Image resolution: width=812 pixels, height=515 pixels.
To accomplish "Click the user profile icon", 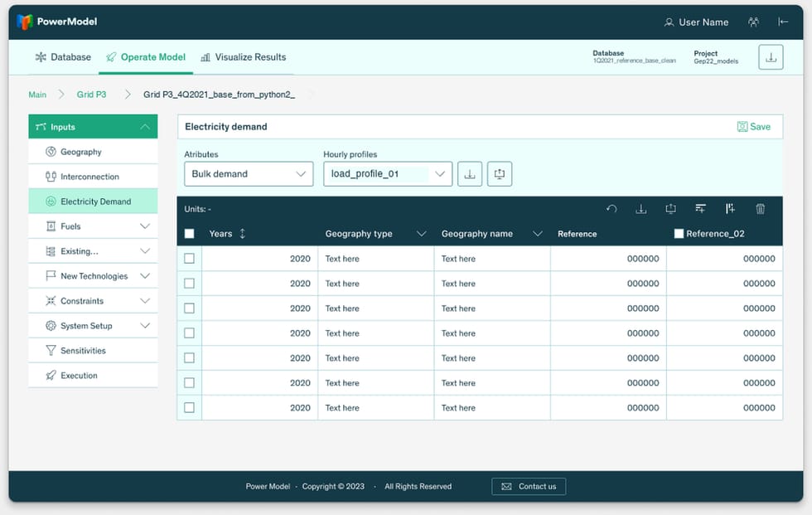I will [x=669, y=22].
